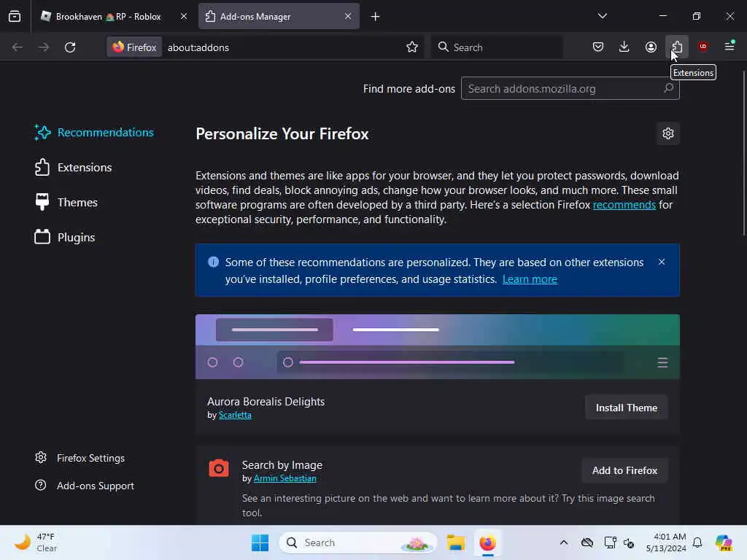Go forward one page
The width and height of the screenshot is (747, 560).
click(43, 47)
